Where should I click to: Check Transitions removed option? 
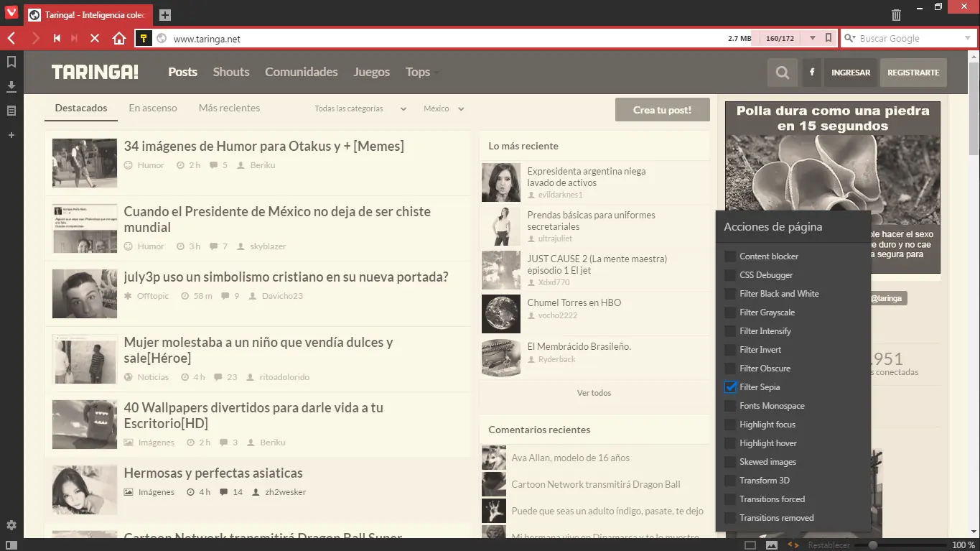pyautogui.click(x=730, y=518)
